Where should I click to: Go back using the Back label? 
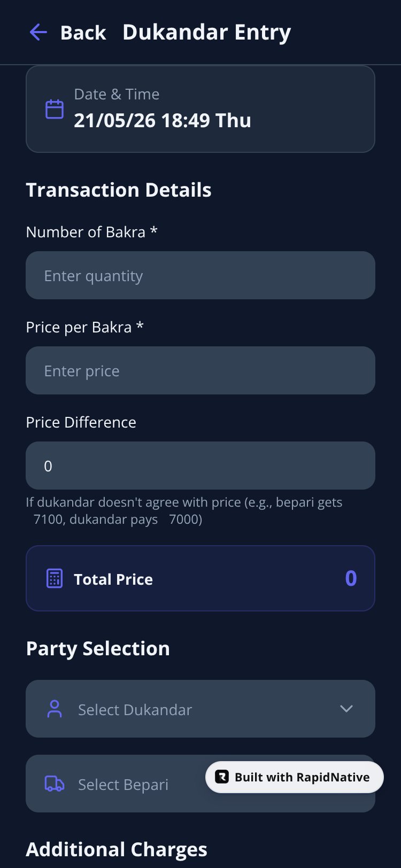(x=83, y=33)
